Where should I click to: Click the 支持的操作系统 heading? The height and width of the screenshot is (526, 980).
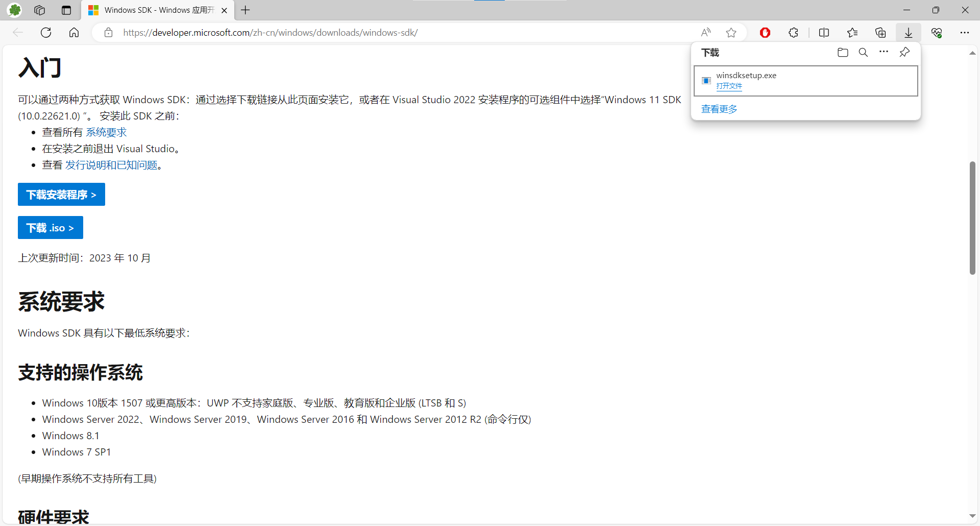coord(80,372)
